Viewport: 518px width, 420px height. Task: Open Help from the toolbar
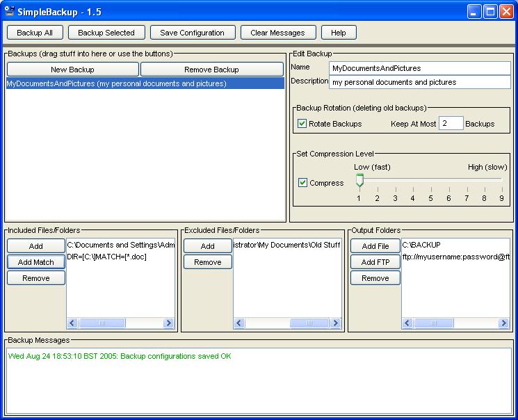pyautogui.click(x=339, y=33)
